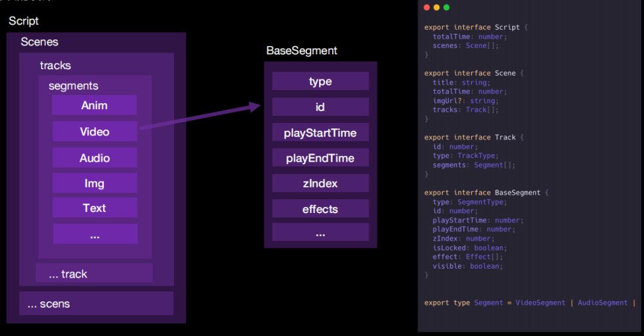Viewport: 644px width, 336px height.
Task: Click the zIndex field box
Action: tap(320, 183)
